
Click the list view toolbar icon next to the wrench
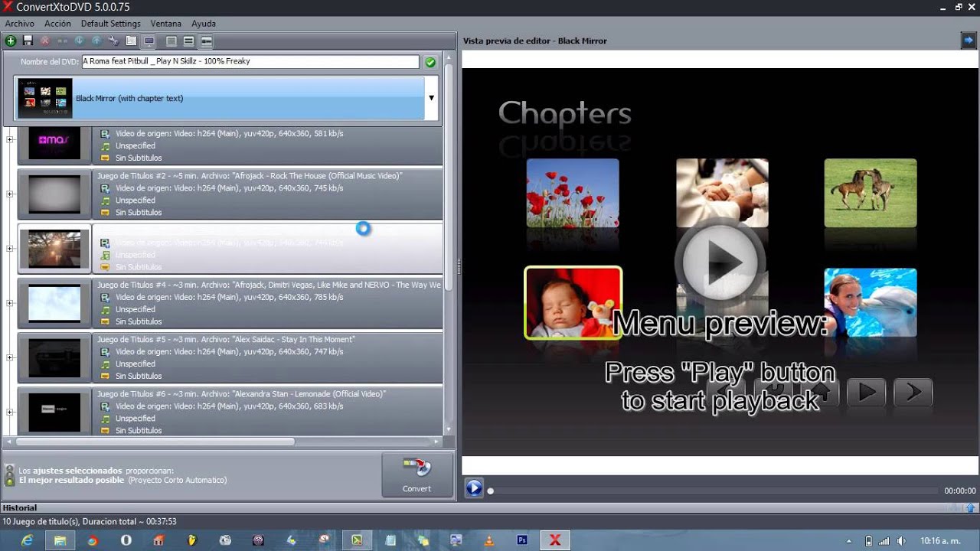131,41
